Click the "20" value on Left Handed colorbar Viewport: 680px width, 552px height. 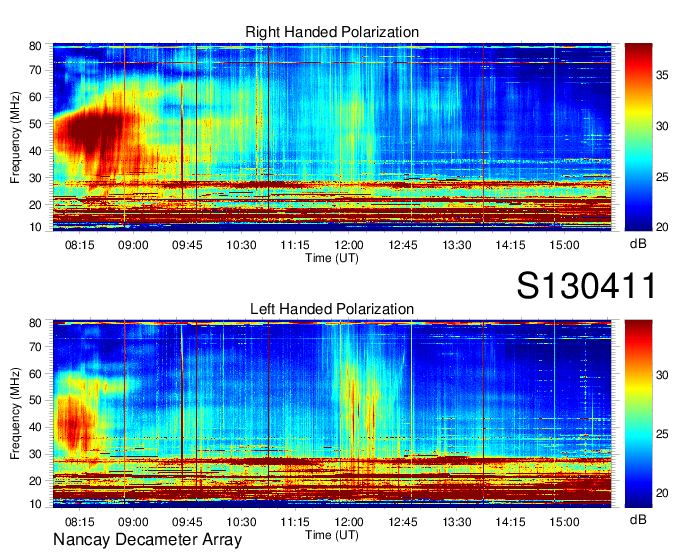click(x=662, y=493)
